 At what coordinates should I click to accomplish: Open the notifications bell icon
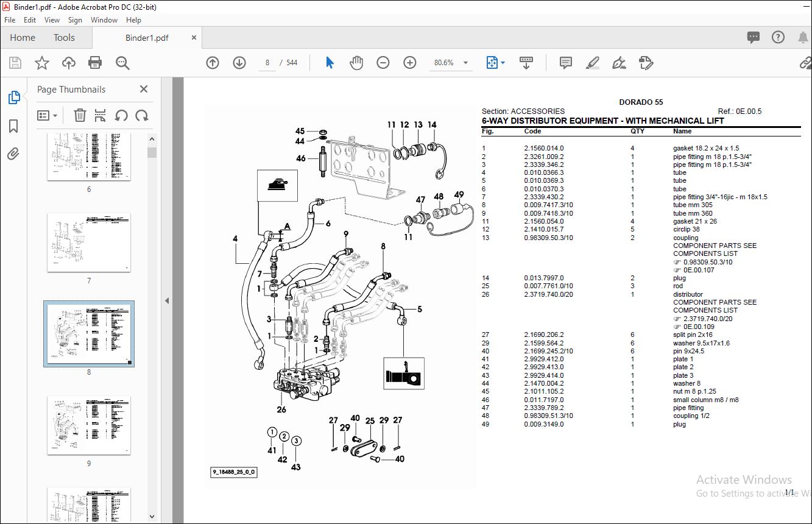coord(803,37)
